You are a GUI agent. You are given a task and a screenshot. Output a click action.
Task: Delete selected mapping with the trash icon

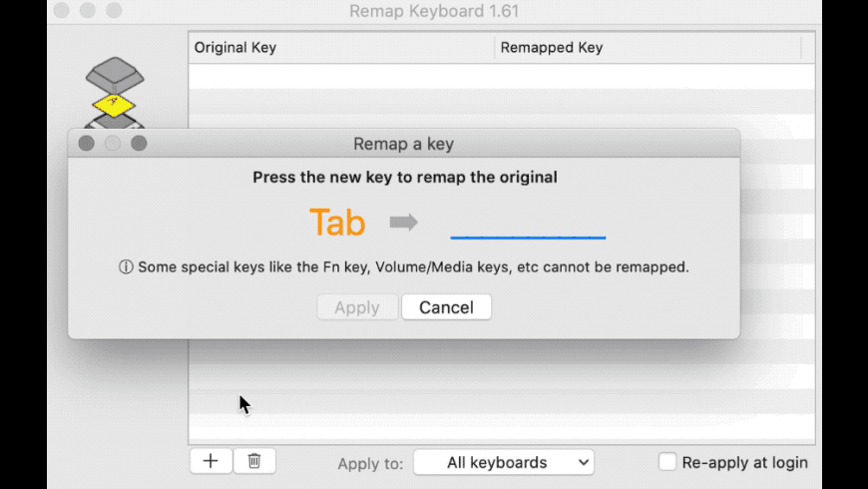(254, 461)
